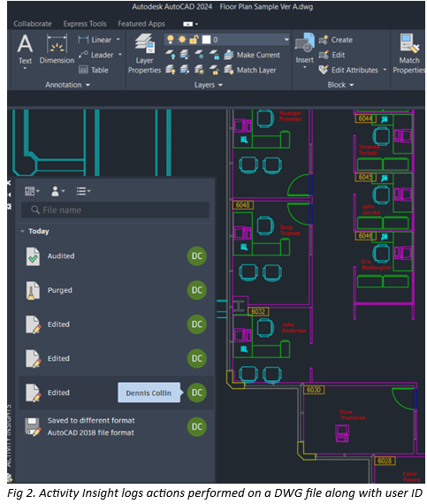Select the Purged activity entry
The image size is (427, 504).
(x=116, y=290)
